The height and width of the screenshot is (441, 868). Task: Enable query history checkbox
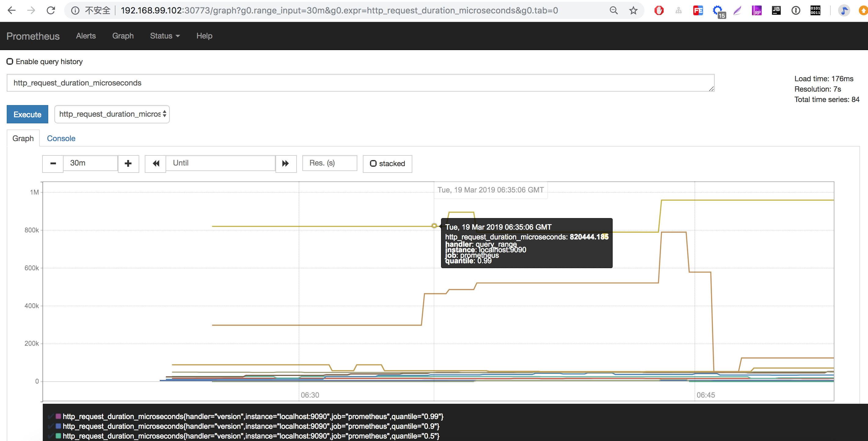10,61
